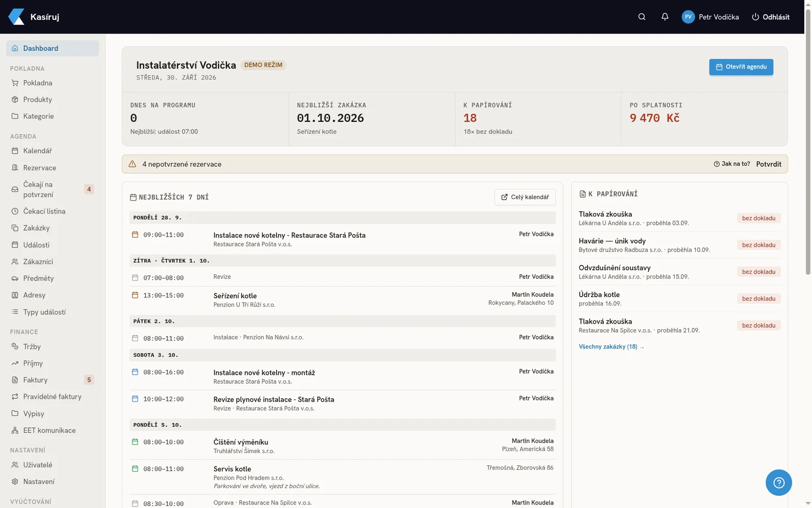This screenshot has height=508, width=812.
Task: Open Nastavení in sidebar
Action: point(52,482)
